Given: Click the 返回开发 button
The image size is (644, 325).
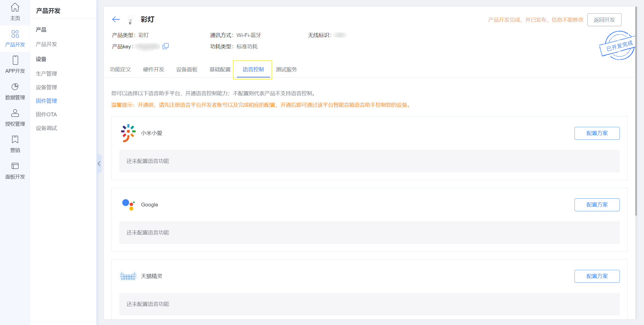Looking at the screenshot, I should (x=604, y=20).
